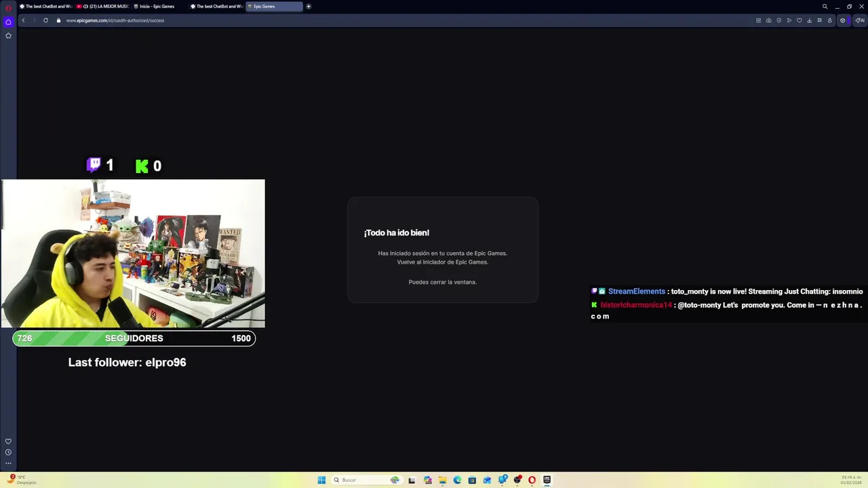Screen dimensions: 868x488
Task: Switch to LA MEJOR MUSIC YouTube tab
Action: 102,6
